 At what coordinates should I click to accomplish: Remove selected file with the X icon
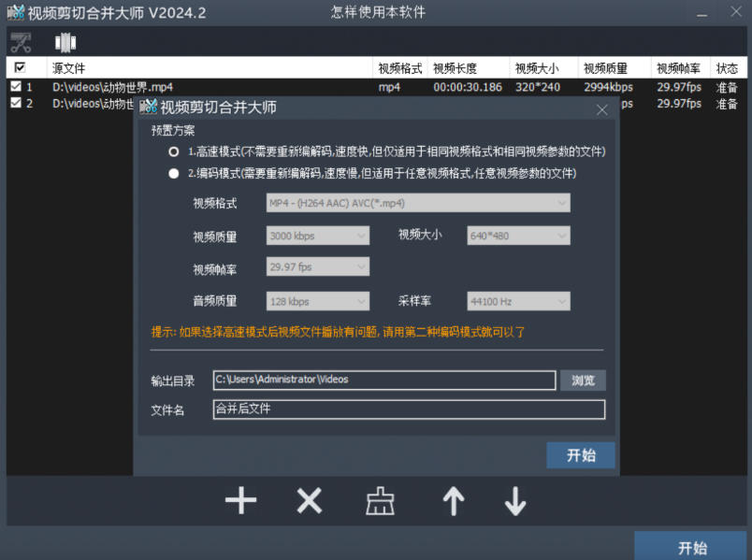click(x=310, y=501)
